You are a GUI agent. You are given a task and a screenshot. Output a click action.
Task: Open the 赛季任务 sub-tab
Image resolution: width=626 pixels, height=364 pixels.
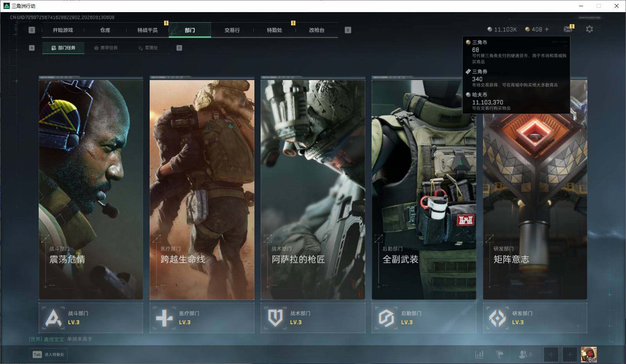coord(106,48)
